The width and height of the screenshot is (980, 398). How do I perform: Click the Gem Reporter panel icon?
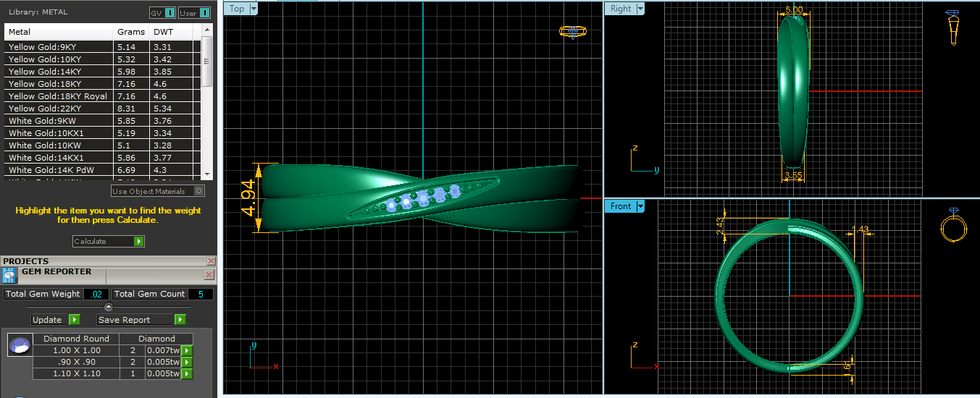(9, 276)
